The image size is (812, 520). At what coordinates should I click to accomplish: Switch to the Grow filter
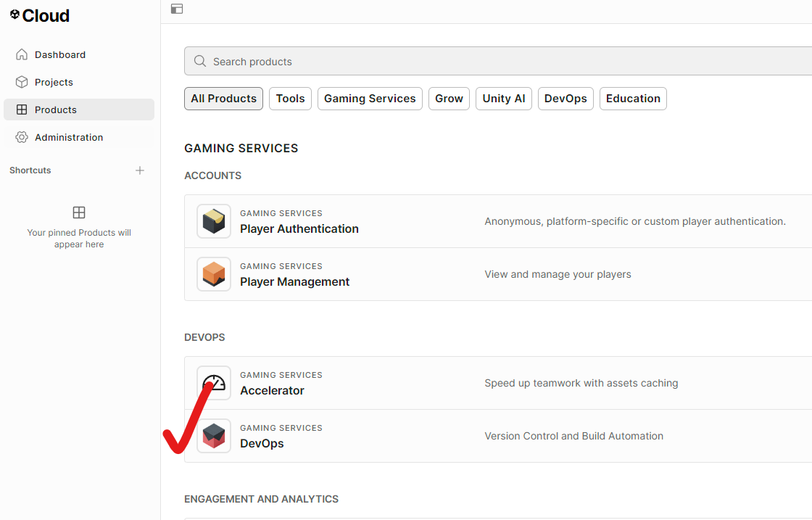[449, 99]
